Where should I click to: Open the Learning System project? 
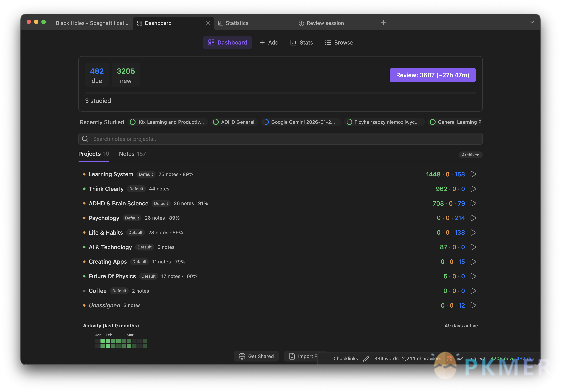[111, 174]
